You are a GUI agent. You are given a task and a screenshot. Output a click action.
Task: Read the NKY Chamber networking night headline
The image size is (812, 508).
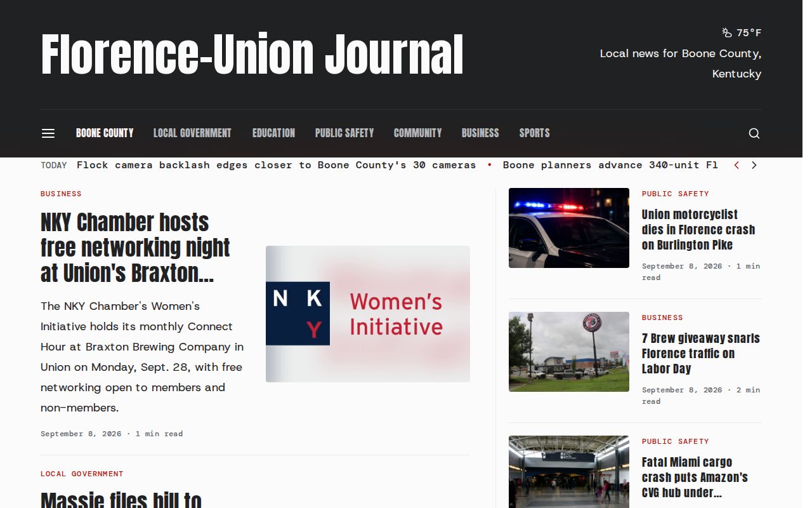[x=136, y=248]
